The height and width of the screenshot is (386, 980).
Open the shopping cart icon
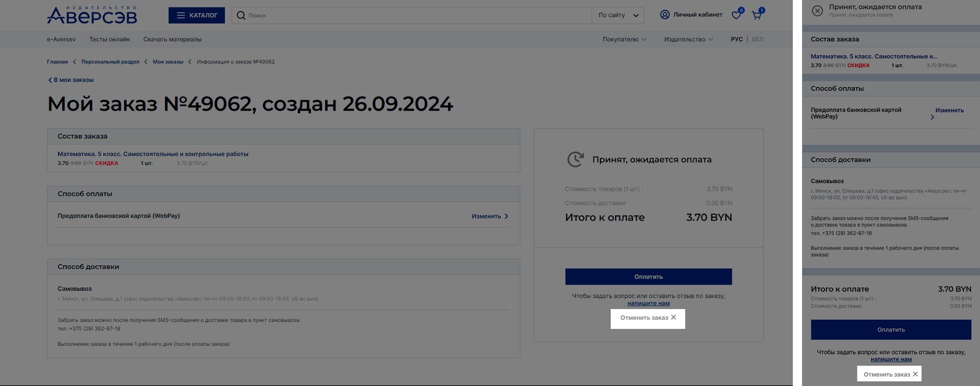pos(756,15)
